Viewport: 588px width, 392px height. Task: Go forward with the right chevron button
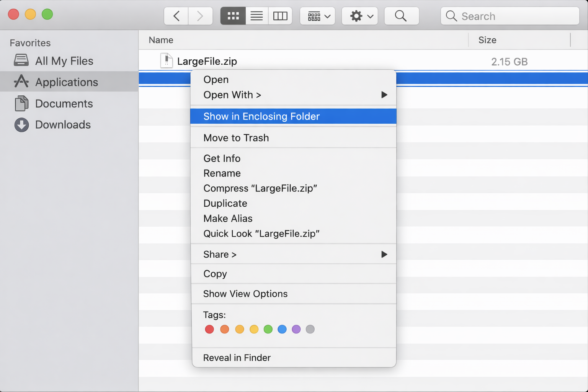(200, 16)
